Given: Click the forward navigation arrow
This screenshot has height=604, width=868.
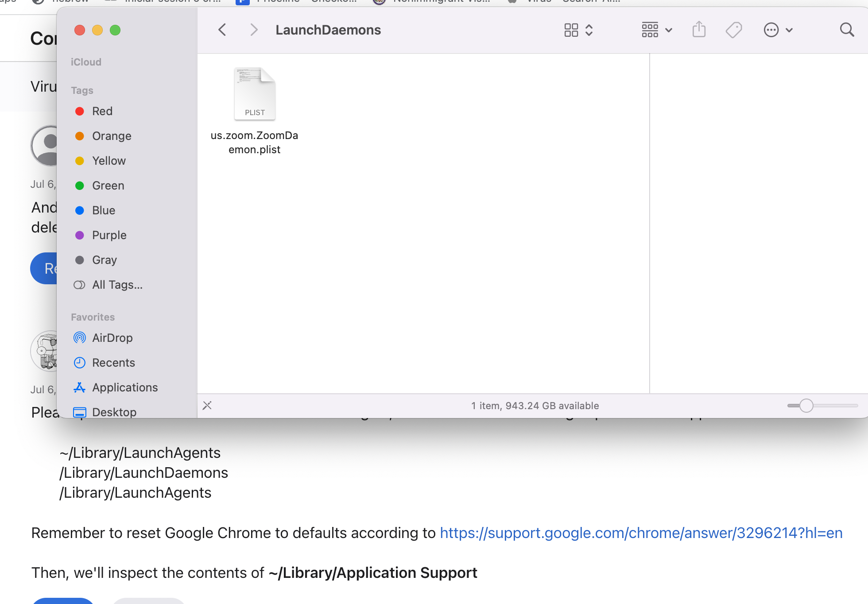Looking at the screenshot, I should [x=253, y=30].
